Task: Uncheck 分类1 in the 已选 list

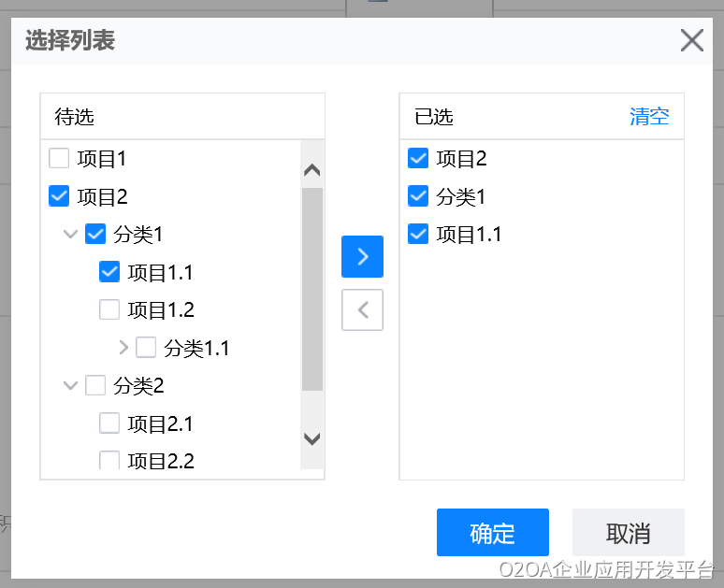Action: coord(418,196)
